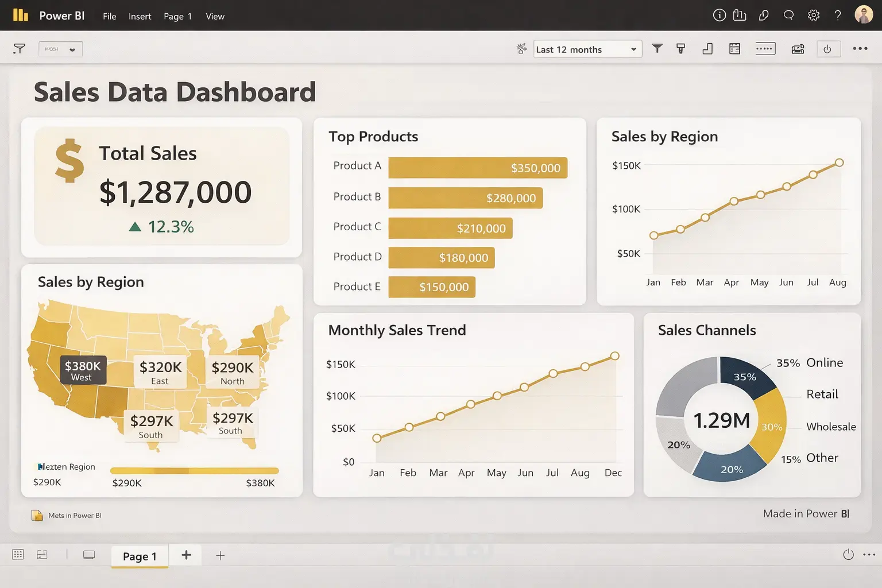Click the 12.3% growth indicator
This screenshot has height=588, width=882.
[161, 227]
